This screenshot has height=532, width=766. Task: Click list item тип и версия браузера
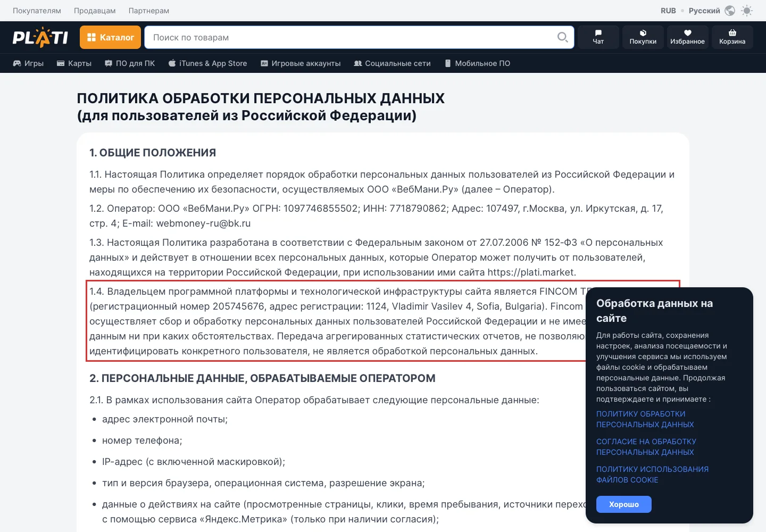pos(263,483)
